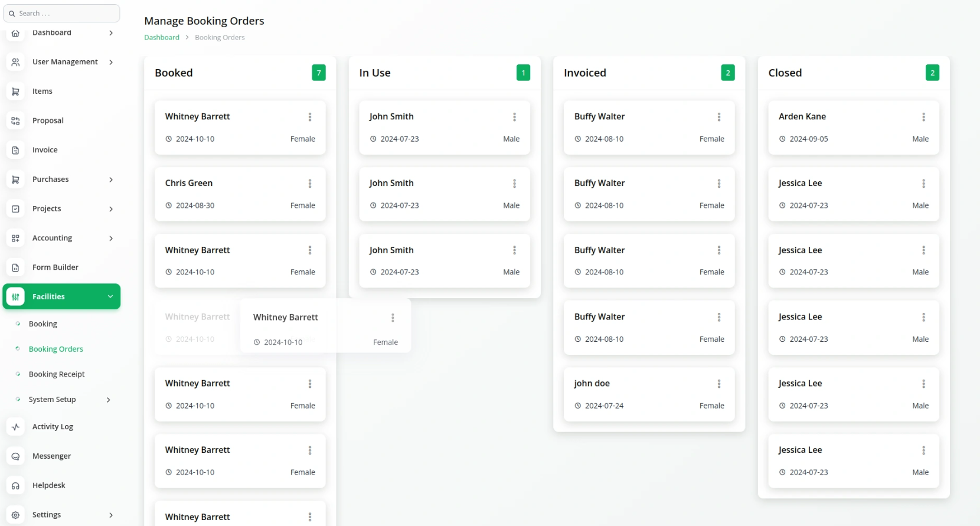Open the Booking submenu item
Screen dimensions: 980x526
coord(43,324)
